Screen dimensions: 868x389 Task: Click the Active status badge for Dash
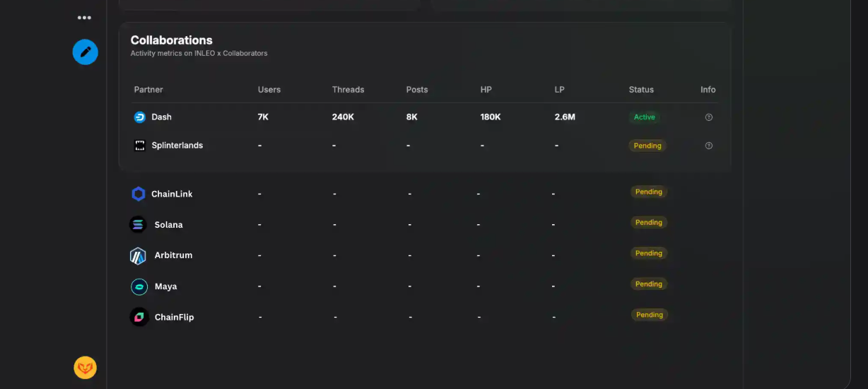645,117
